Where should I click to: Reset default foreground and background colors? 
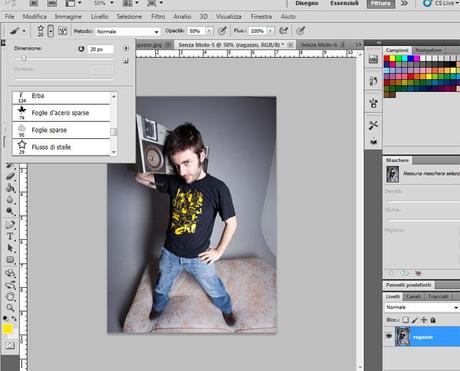5,319
